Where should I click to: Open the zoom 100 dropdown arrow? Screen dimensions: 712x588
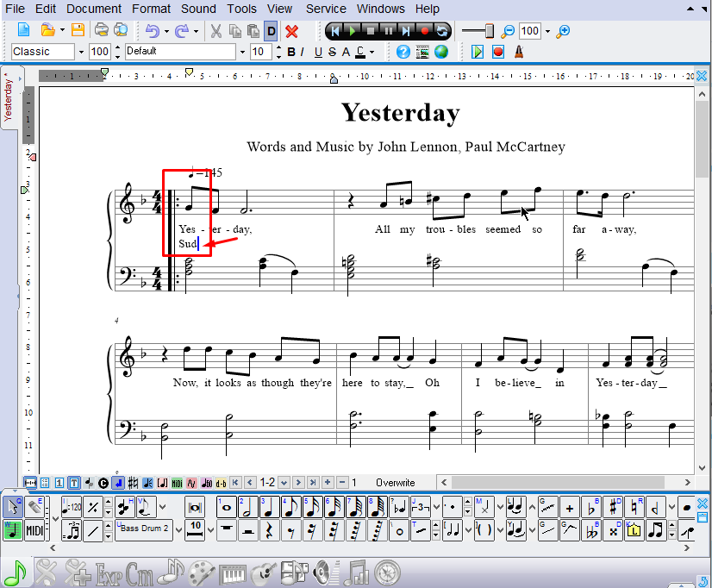547,31
